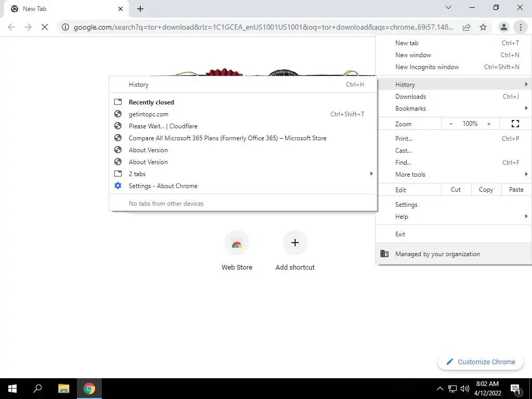Open the volume tray icon
This screenshot has height=399, width=532.
[x=465, y=389]
